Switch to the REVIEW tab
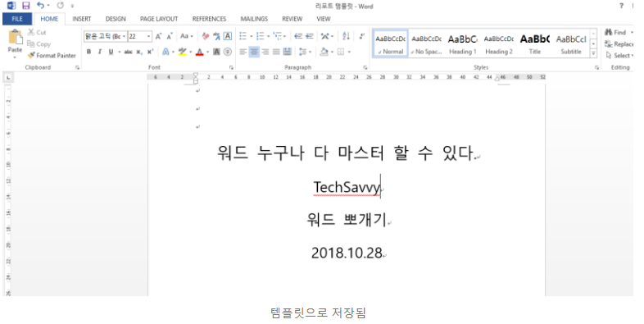This screenshot has width=644, height=324. (292, 19)
